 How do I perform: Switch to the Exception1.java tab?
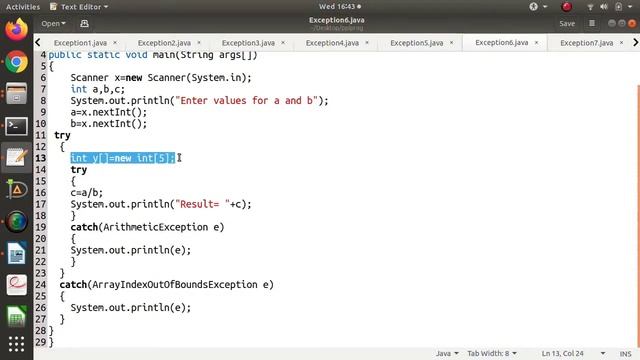(x=80, y=43)
